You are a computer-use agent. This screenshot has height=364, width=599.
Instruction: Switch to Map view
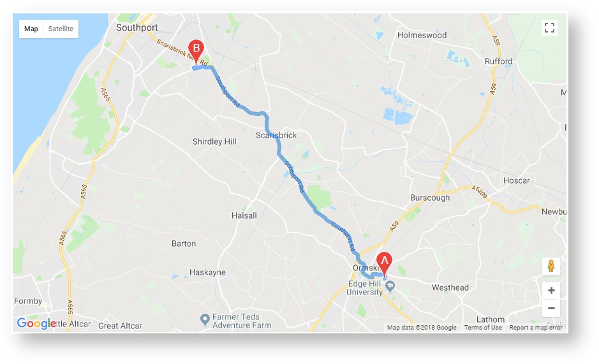click(x=31, y=29)
